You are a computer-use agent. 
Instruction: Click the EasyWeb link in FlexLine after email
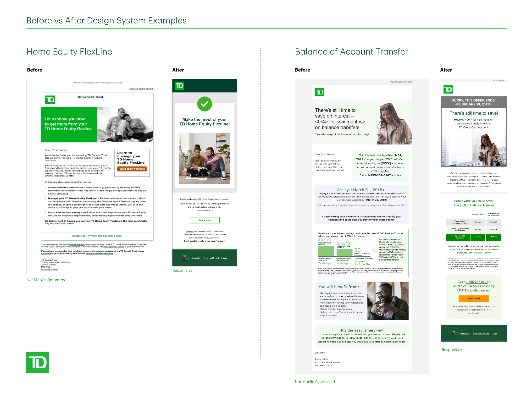189,231
